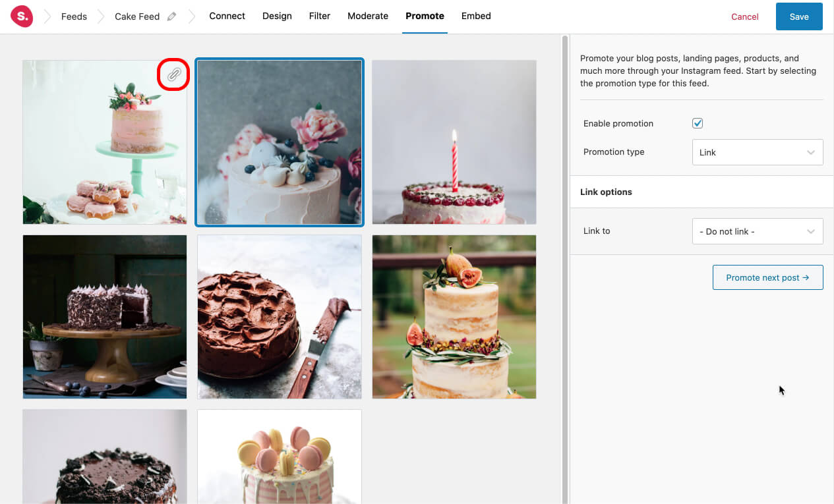Select the pink cake with donuts thumbnail
This screenshot has width=834, height=504.
coord(105,142)
